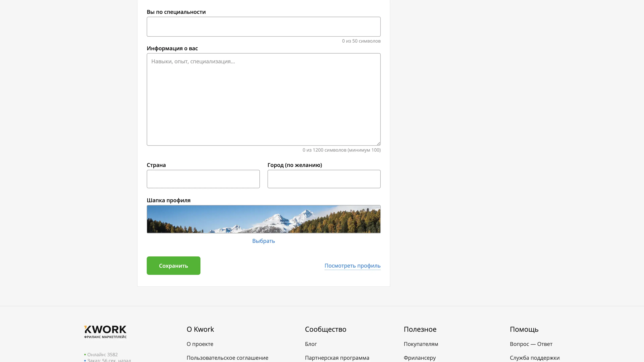Image resolution: width=644 pixels, height=362 pixels.
Task: Click 'Выбрать' link under header image
Action: tap(263, 241)
